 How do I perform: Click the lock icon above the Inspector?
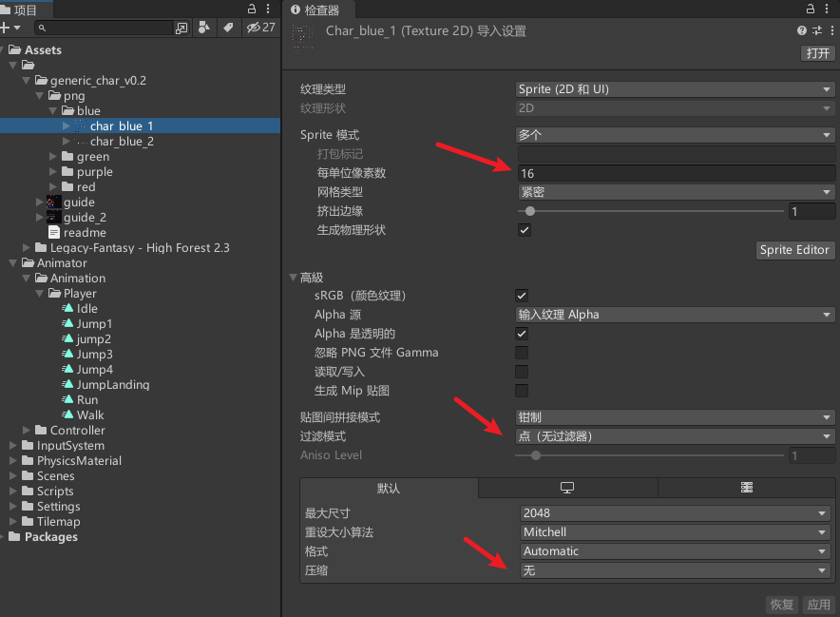point(811,9)
